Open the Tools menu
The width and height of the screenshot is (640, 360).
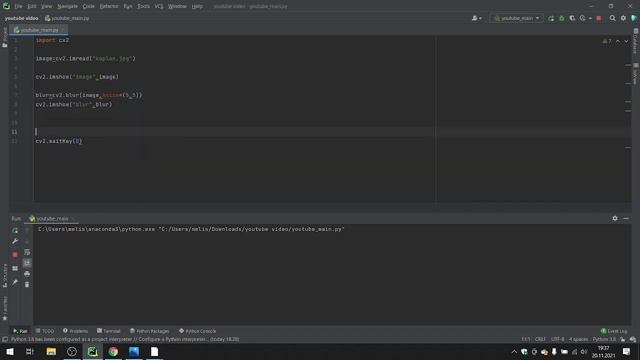tap(143, 7)
